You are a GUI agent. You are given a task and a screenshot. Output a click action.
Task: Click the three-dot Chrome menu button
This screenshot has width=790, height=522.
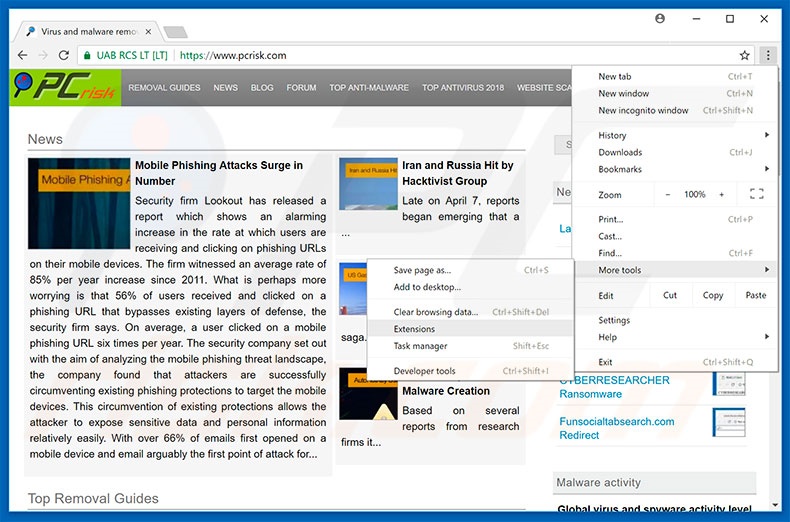pos(768,55)
